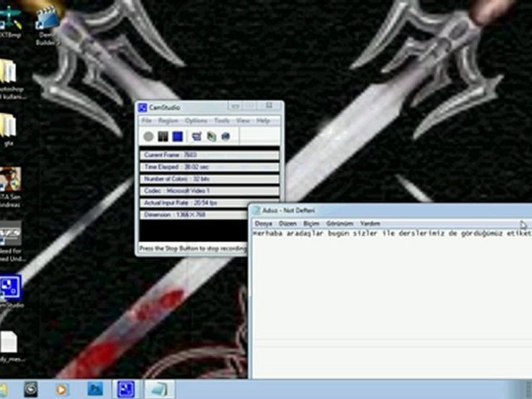
Task: Click the "Press the Stop Button" status bar text
Action: pos(193,248)
